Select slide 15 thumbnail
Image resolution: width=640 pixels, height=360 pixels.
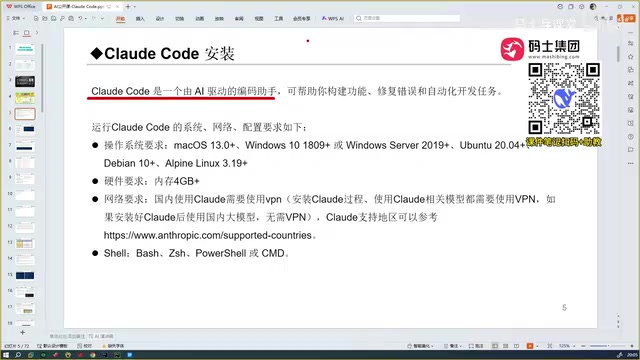pyautogui.click(x=25, y=276)
